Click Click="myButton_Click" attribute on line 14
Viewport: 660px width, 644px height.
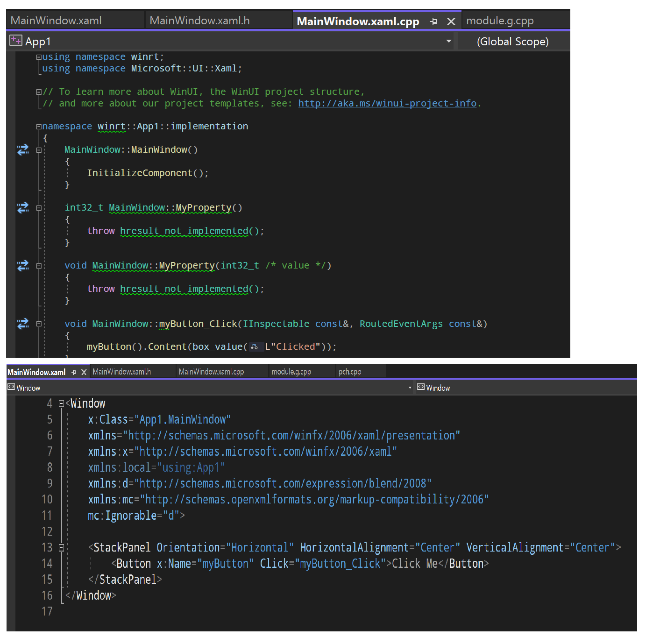pos(323,564)
